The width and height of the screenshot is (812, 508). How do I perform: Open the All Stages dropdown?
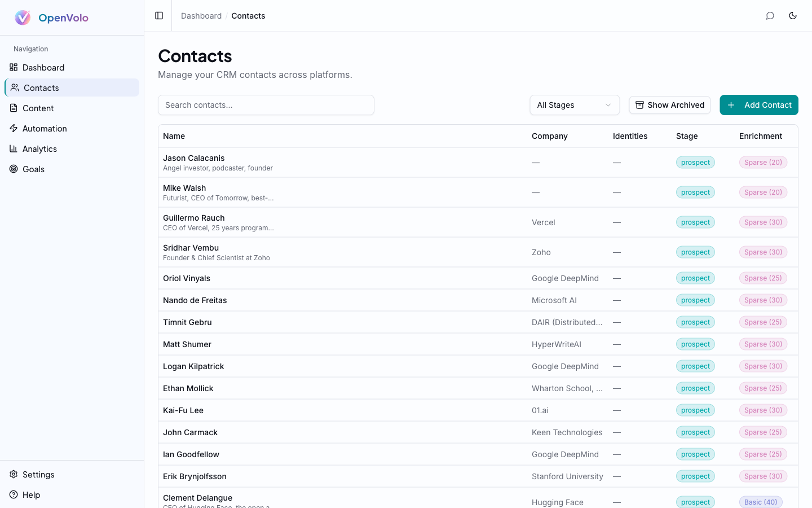point(574,105)
